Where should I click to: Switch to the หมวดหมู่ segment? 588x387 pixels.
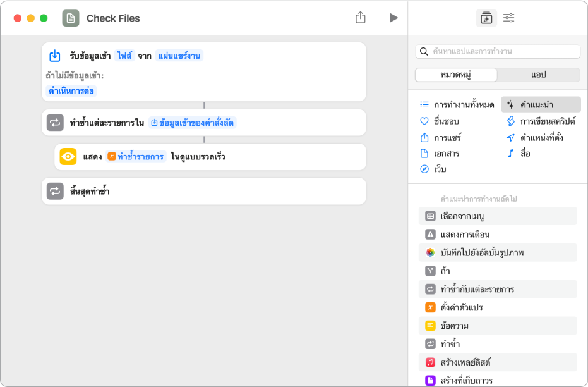tap(456, 75)
